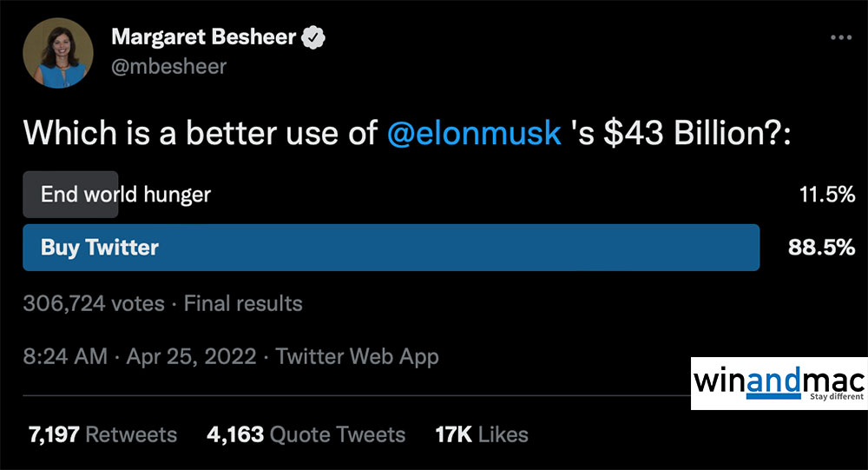This screenshot has width=868, height=470.
Task: Open the three-dot more options menu
Action: pos(841,38)
